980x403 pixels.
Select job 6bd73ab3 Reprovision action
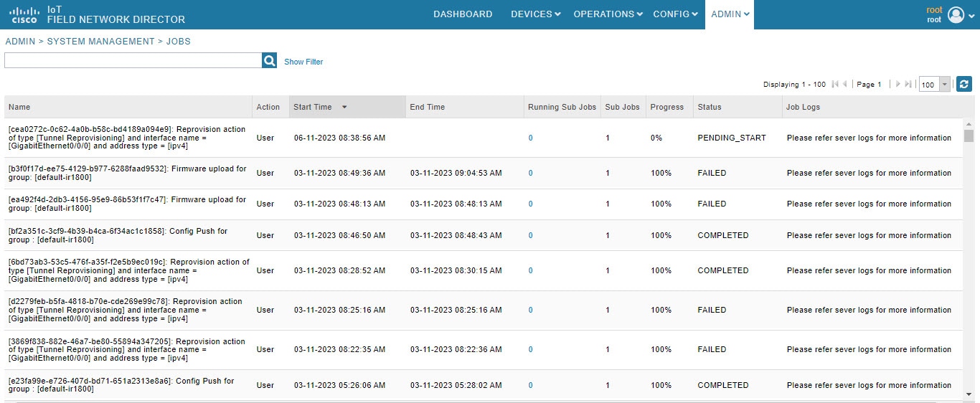tap(129, 270)
